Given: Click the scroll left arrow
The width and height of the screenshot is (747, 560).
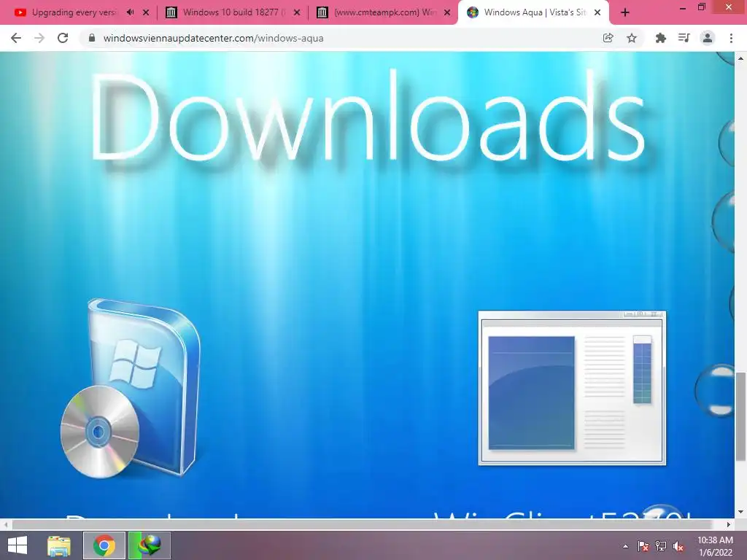Looking at the screenshot, I should tap(6, 524).
